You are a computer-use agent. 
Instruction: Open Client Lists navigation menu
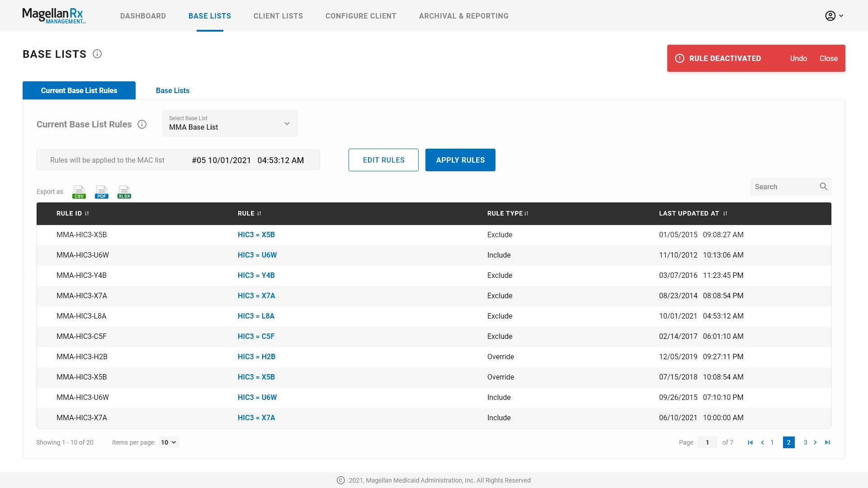(278, 16)
